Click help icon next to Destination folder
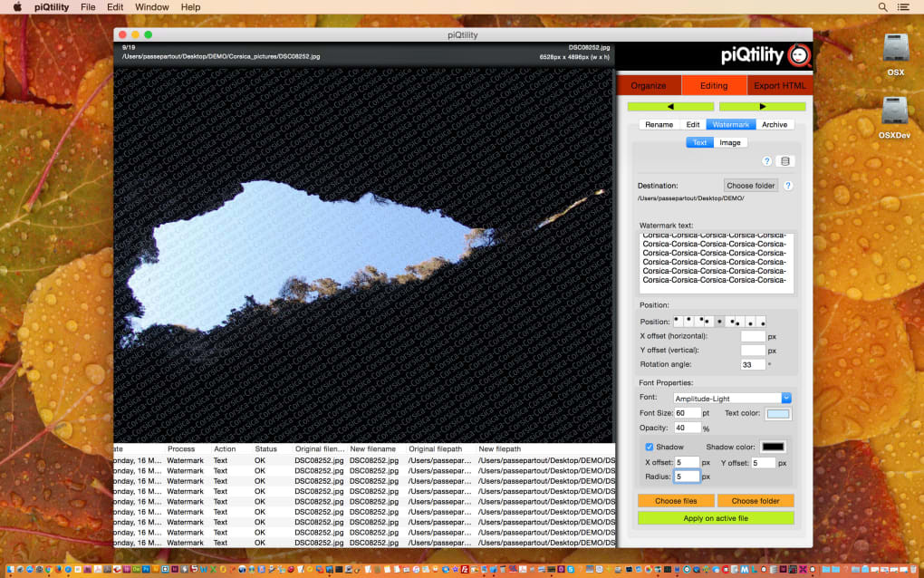The width and height of the screenshot is (924, 578). point(788,186)
